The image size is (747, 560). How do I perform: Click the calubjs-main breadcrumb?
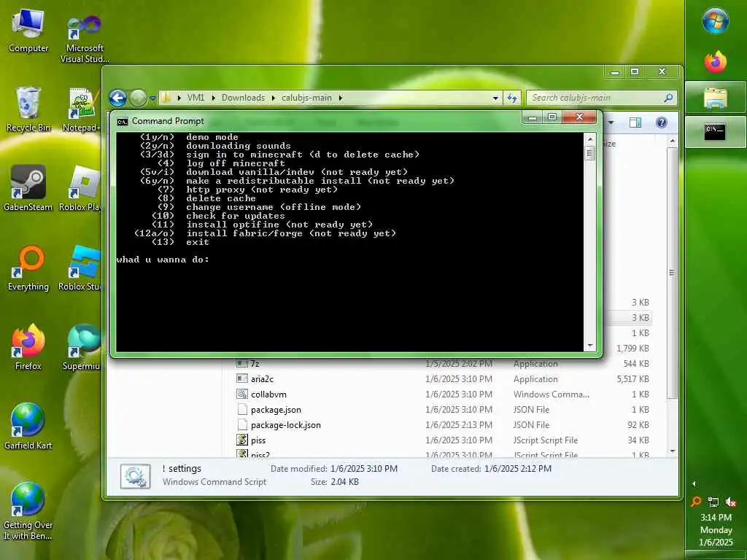(306, 98)
